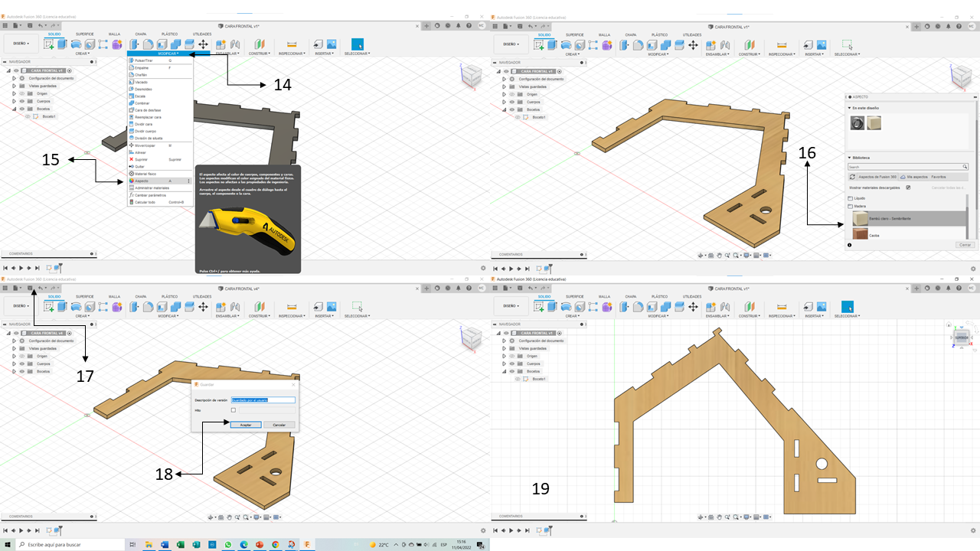Click the info icon at Aspecto panel bottom
This screenshot has height=551, width=980.
849,245
